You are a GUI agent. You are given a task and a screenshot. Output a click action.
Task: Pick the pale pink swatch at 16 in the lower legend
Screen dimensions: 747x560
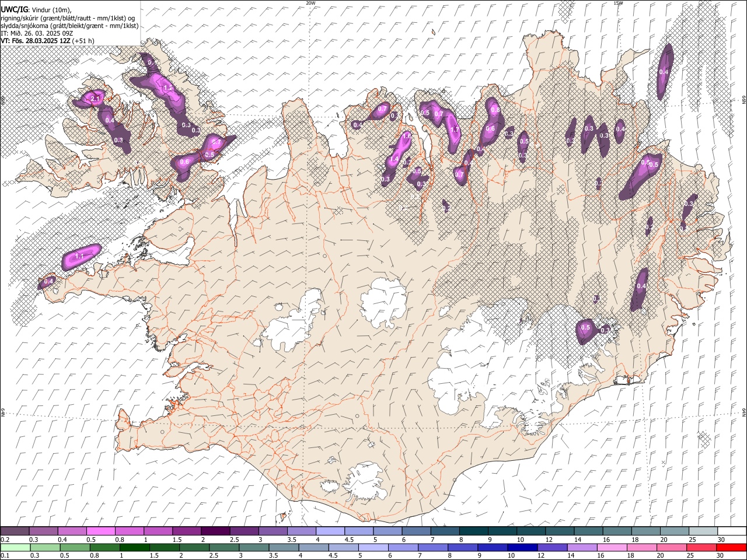point(611,547)
